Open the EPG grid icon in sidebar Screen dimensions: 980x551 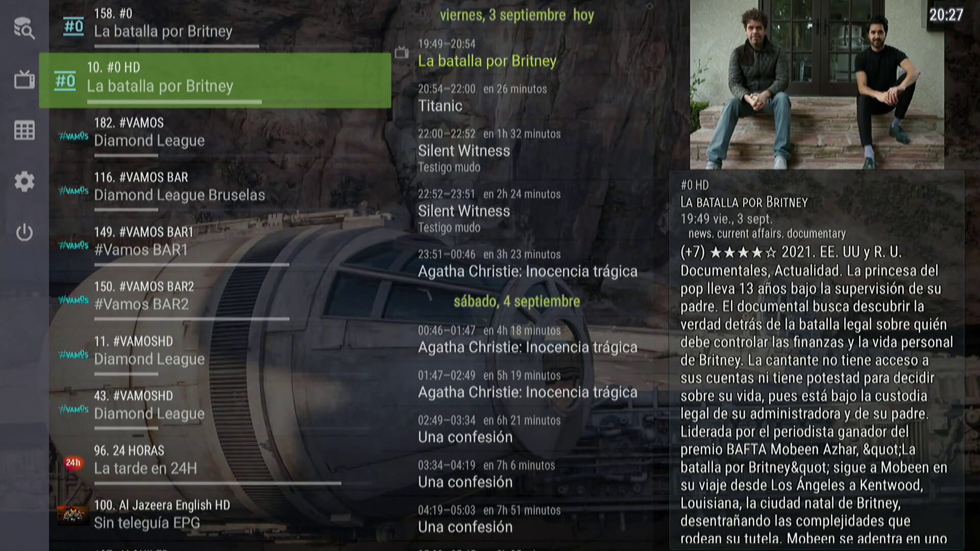[x=24, y=131]
